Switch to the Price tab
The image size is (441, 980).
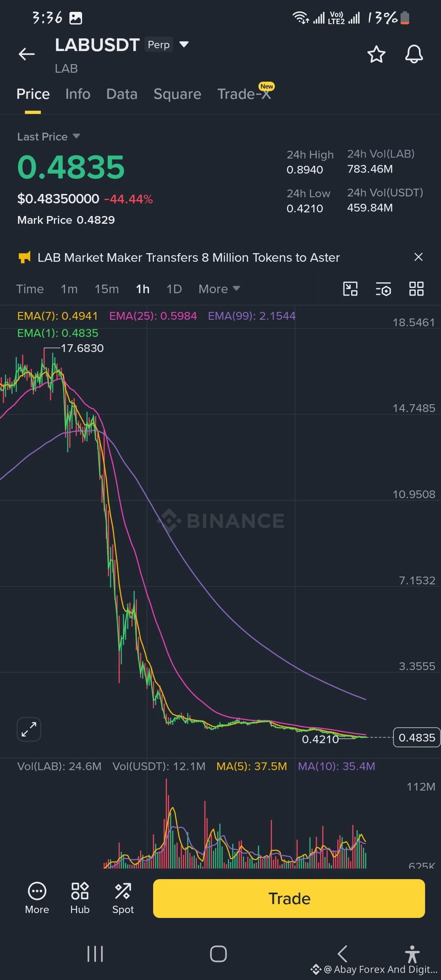pos(33,94)
